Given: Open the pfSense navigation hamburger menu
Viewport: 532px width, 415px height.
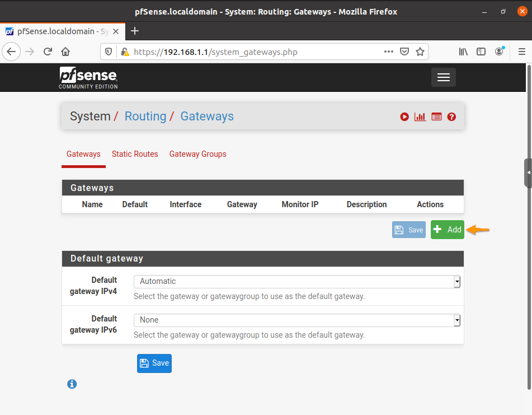Looking at the screenshot, I should [443, 77].
